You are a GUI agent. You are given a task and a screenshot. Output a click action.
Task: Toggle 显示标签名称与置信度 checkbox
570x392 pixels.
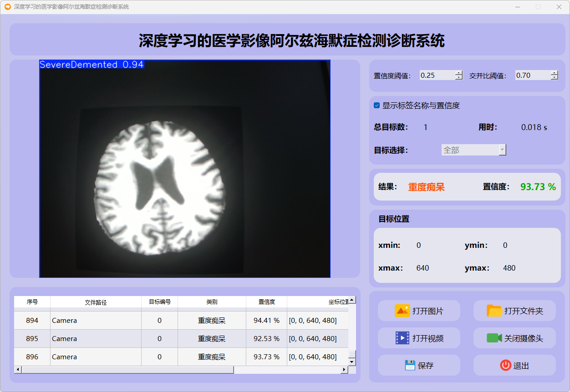coord(377,106)
